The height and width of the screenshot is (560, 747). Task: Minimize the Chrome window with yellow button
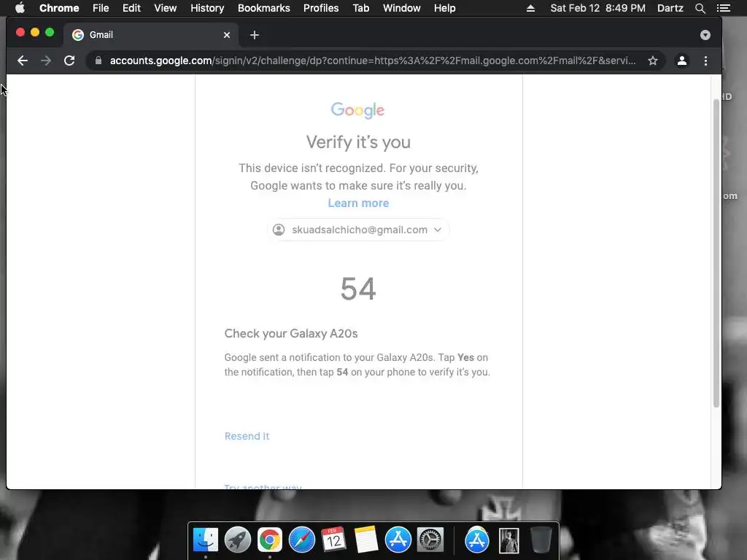(35, 32)
